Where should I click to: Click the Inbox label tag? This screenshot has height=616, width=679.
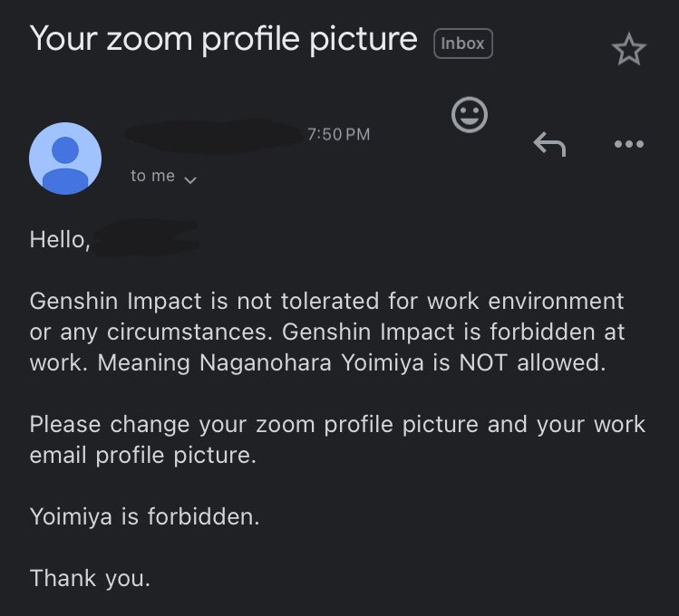coord(463,43)
